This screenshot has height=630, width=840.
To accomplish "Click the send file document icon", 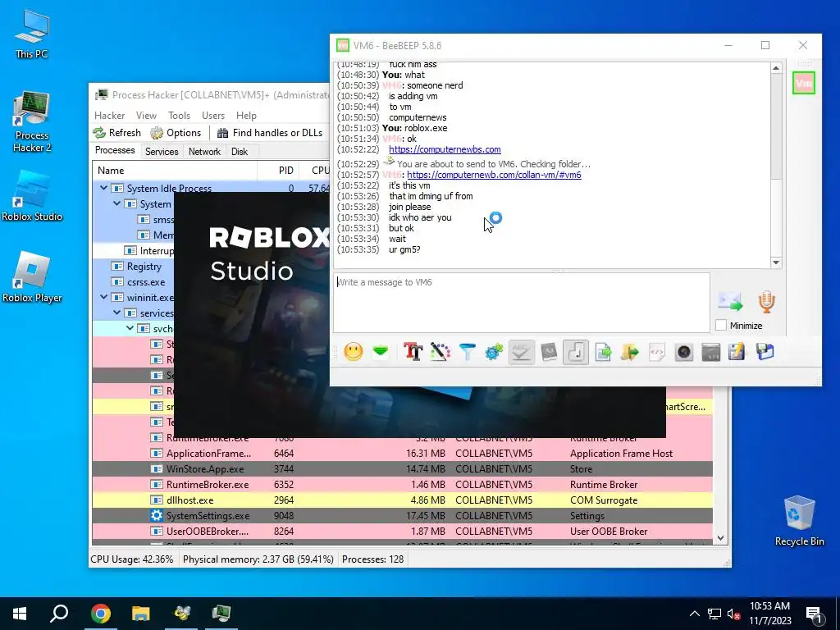I will coord(603,352).
